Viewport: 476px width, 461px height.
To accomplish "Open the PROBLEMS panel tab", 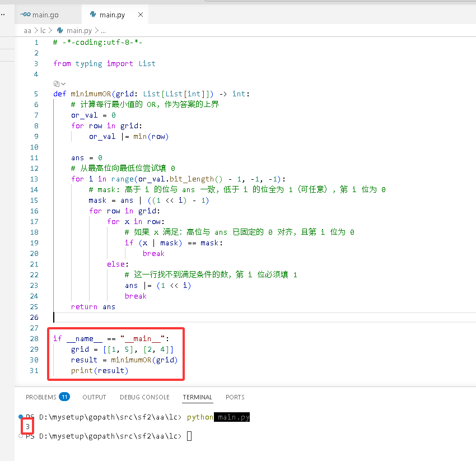I will (x=41, y=397).
